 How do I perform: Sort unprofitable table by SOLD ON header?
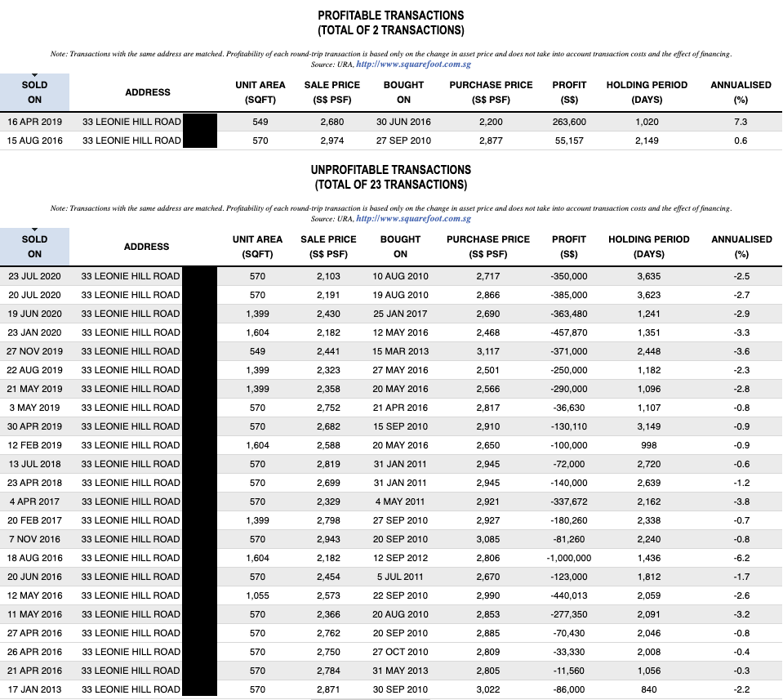pos(34,247)
